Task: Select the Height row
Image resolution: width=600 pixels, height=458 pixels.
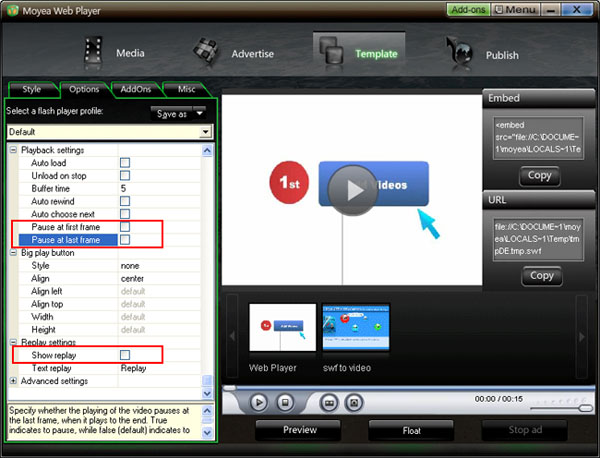Action: pos(109,330)
